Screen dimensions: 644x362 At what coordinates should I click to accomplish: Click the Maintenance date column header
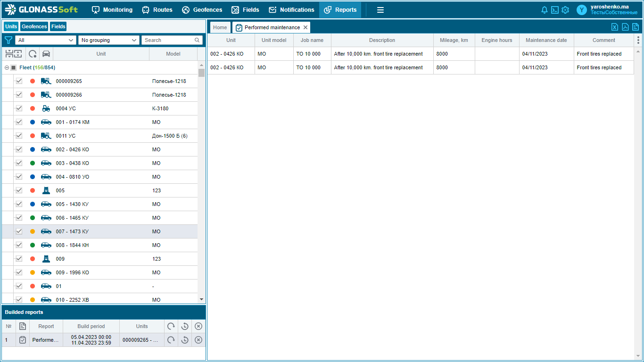pyautogui.click(x=546, y=40)
